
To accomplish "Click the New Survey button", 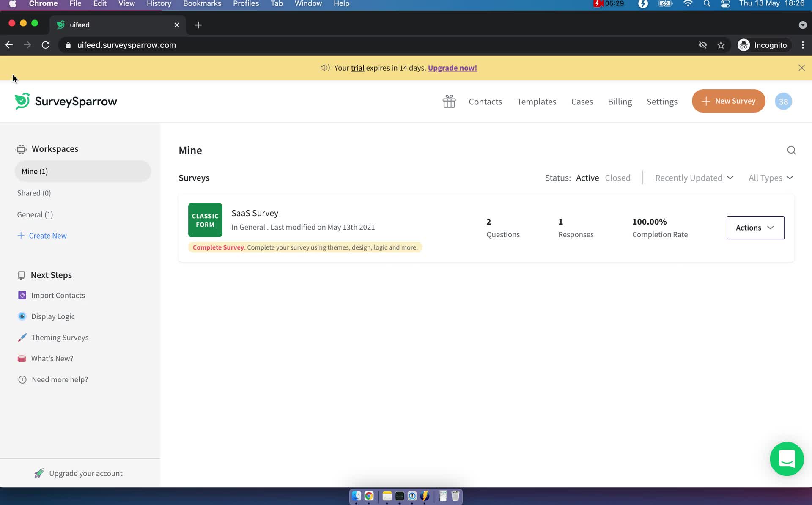I will tap(729, 101).
